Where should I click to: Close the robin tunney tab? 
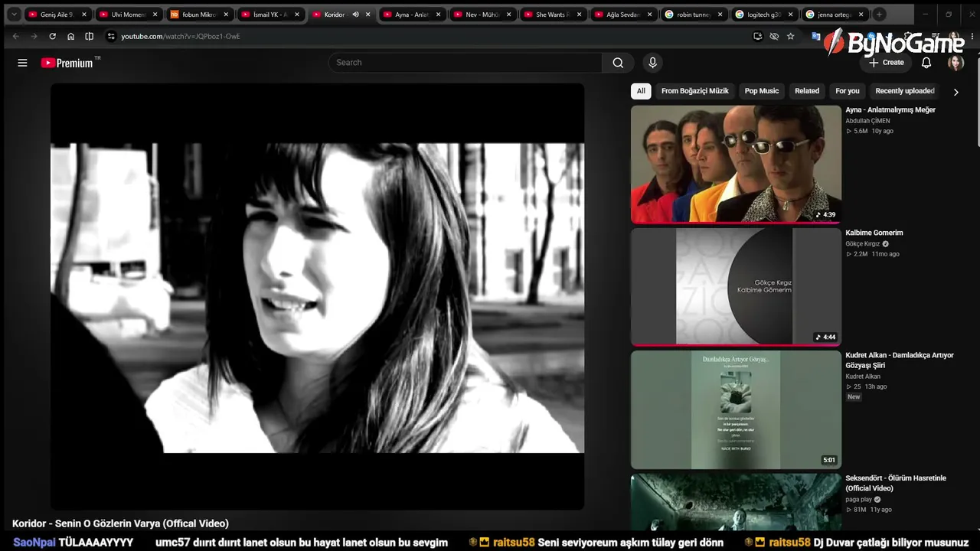point(720,15)
